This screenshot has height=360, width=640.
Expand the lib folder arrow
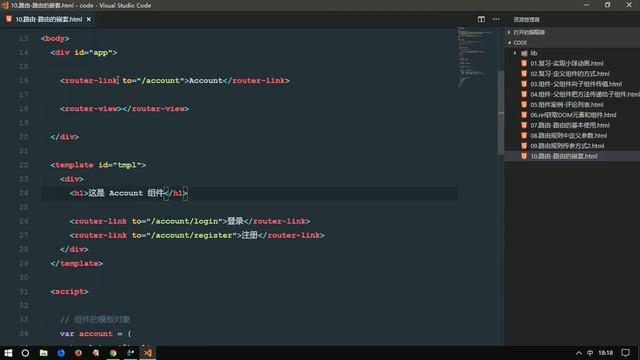point(515,53)
